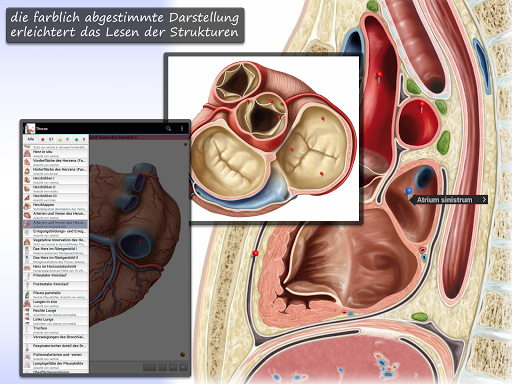Toggle the green marker filter
Image resolution: width=512 pixels, height=384 pixels.
(x=76, y=139)
